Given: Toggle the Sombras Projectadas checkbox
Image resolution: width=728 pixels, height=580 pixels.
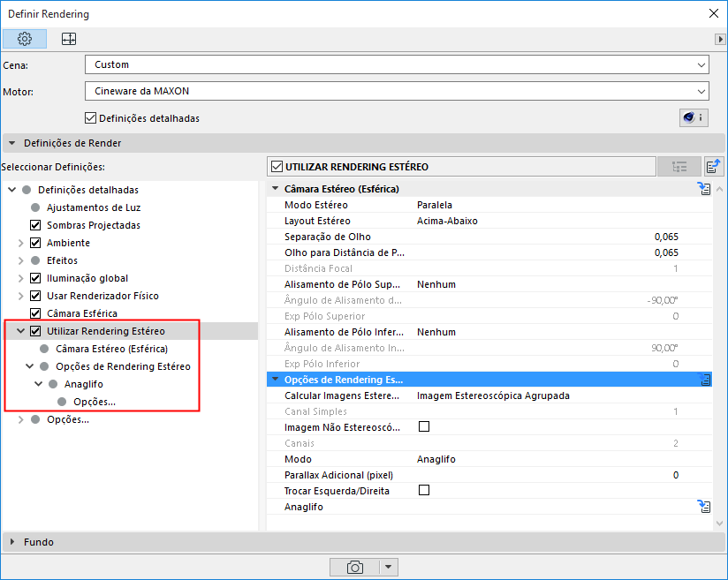Looking at the screenshot, I should [35, 225].
